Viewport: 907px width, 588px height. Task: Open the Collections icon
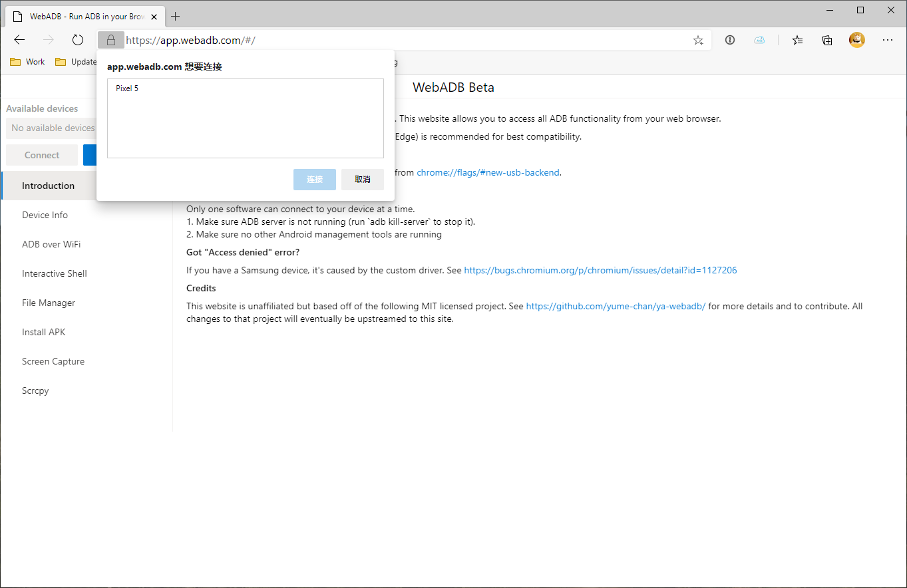pos(827,40)
